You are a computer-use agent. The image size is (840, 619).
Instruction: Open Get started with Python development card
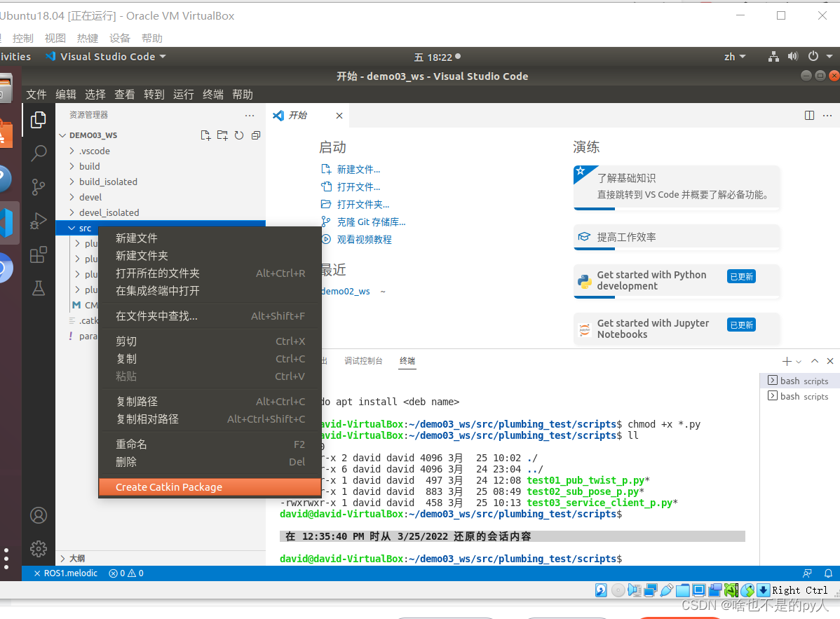click(x=677, y=280)
